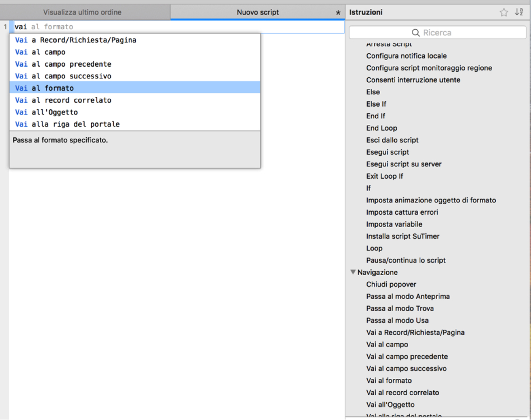Select Imposta variabile instruction
531x420 pixels.
click(x=394, y=224)
